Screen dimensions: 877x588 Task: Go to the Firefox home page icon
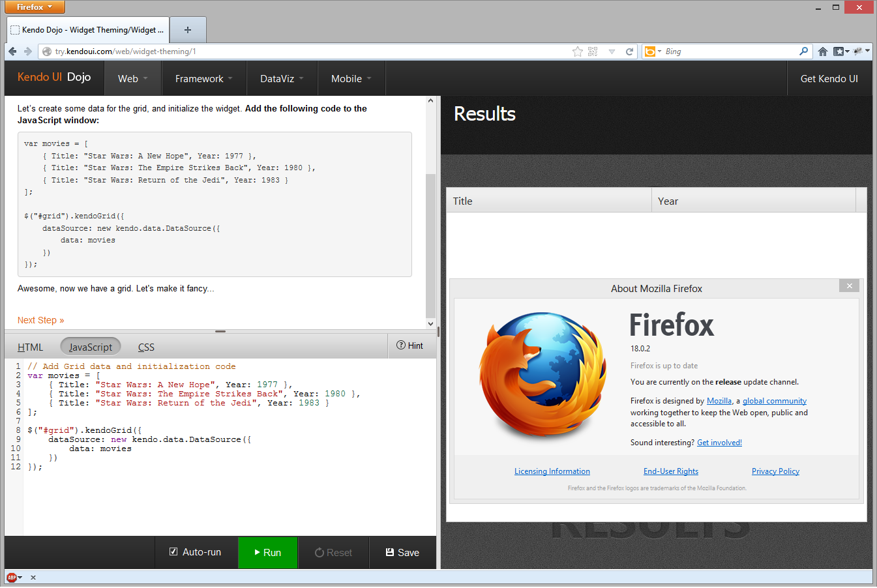click(x=823, y=51)
